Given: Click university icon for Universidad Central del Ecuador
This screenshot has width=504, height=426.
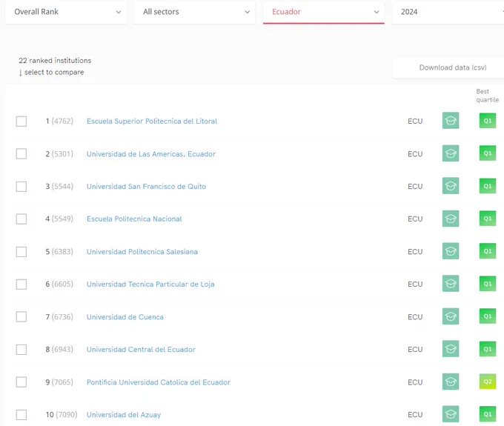Looking at the screenshot, I should (x=451, y=349).
